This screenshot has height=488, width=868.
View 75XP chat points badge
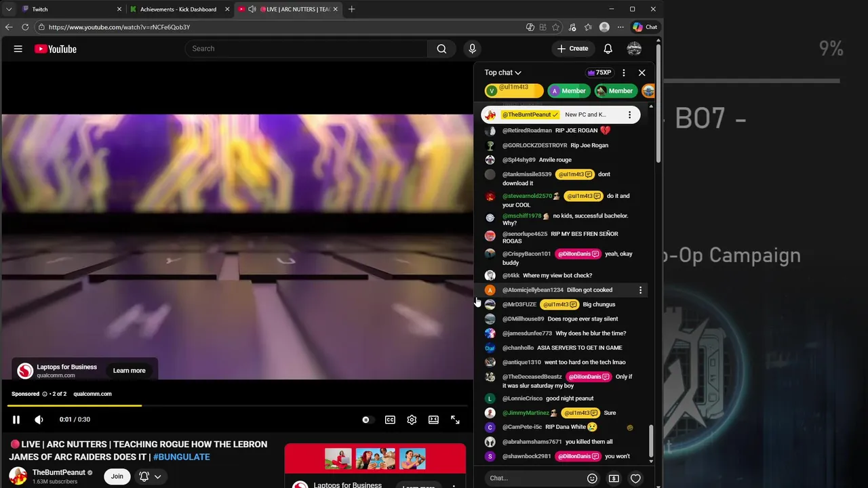[x=599, y=73]
